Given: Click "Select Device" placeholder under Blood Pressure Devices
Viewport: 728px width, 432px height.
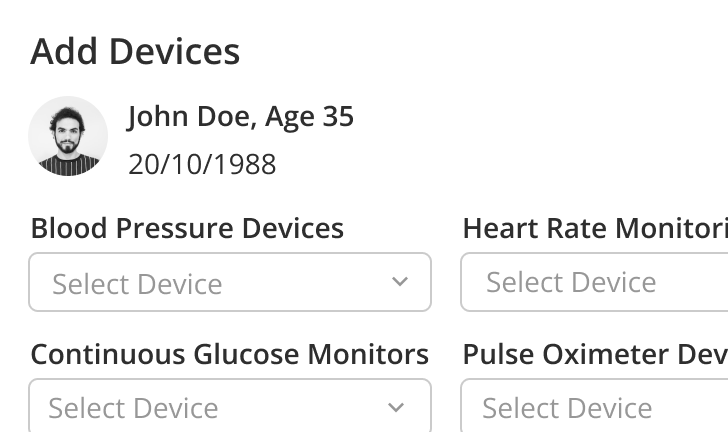Looking at the screenshot, I should (137, 284).
